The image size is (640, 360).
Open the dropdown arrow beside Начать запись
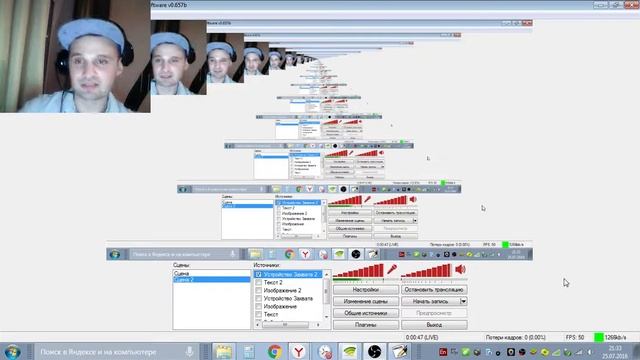463,301
